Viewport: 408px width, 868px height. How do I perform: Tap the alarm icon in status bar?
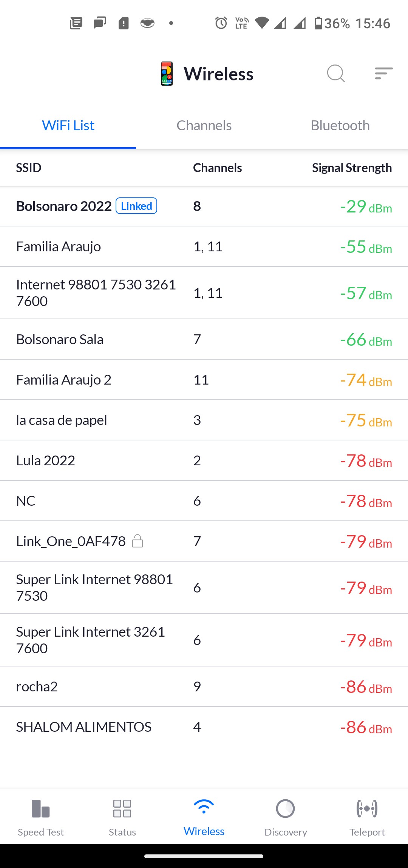[x=221, y=23]
